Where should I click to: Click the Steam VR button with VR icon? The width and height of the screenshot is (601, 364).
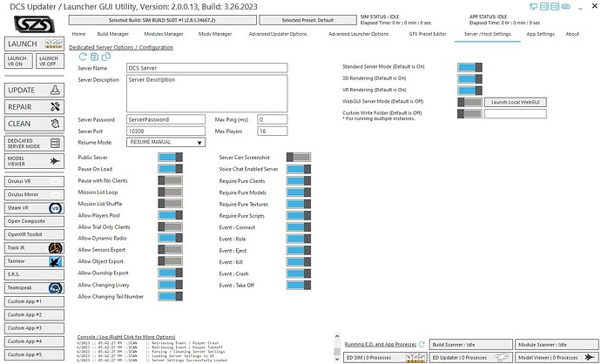34,208
